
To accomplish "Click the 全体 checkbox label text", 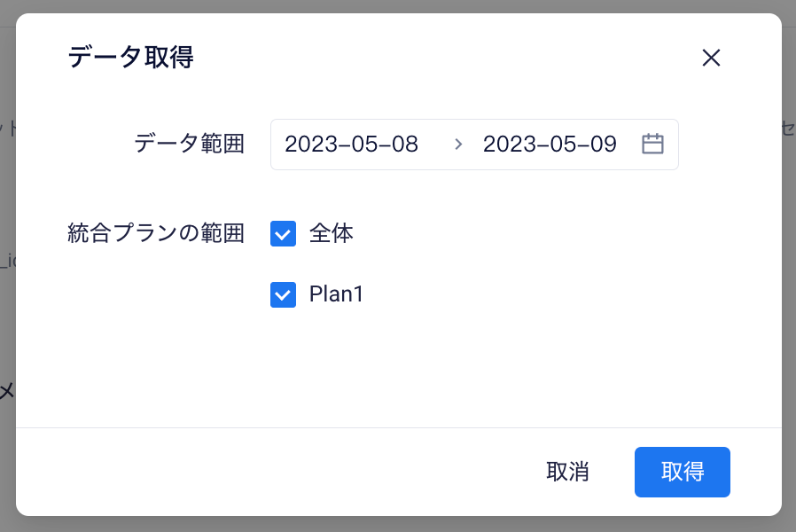I will click(332, 234).
